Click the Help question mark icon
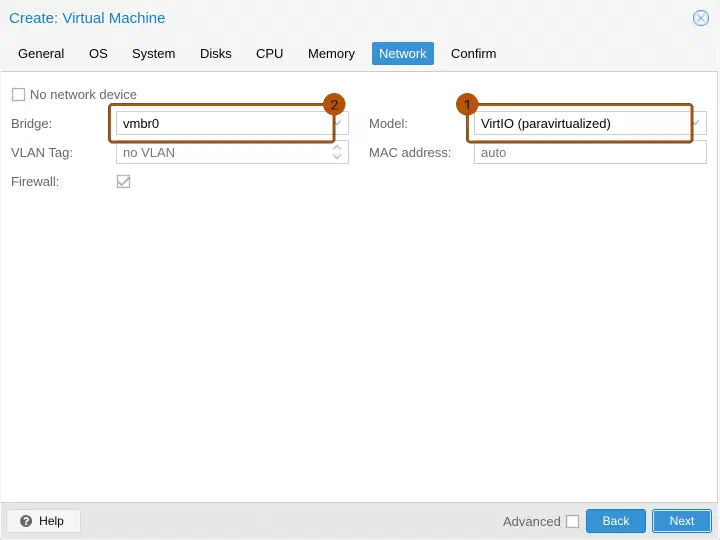This screenshot has height=540, width=720. click(26, 521)
